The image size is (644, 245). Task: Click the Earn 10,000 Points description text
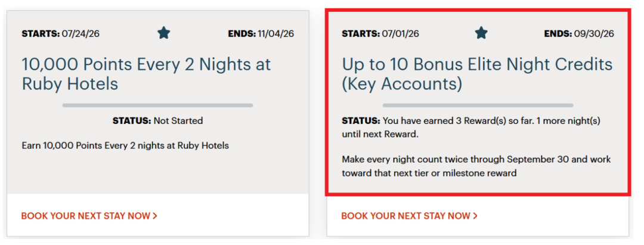click(125, 145)
